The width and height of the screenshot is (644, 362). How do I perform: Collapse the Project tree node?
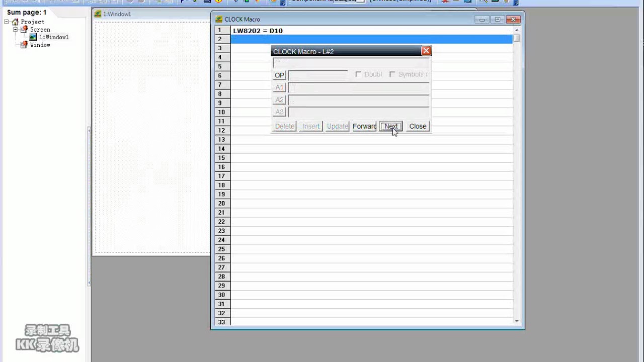(7, 22)
